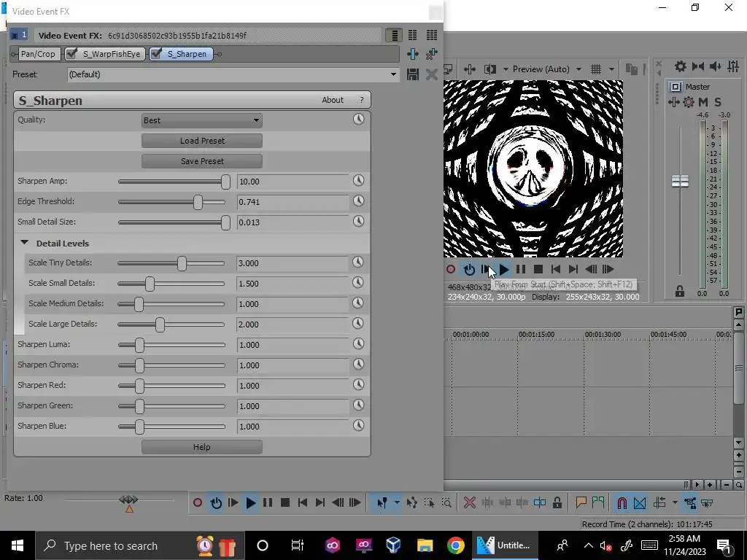Click Go to End in bottom transport
Image resolution: width=747 pixels, height=560 pixels.
[x=320, y=503]
